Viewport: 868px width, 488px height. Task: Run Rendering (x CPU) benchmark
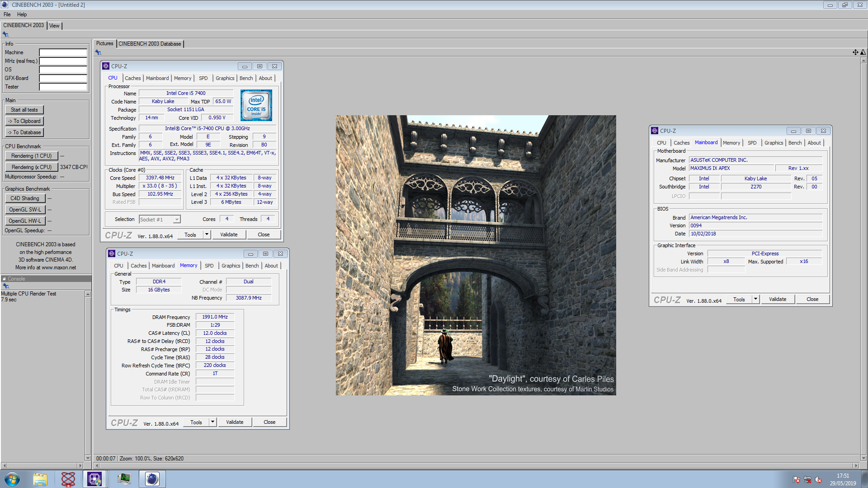point(32,167)
